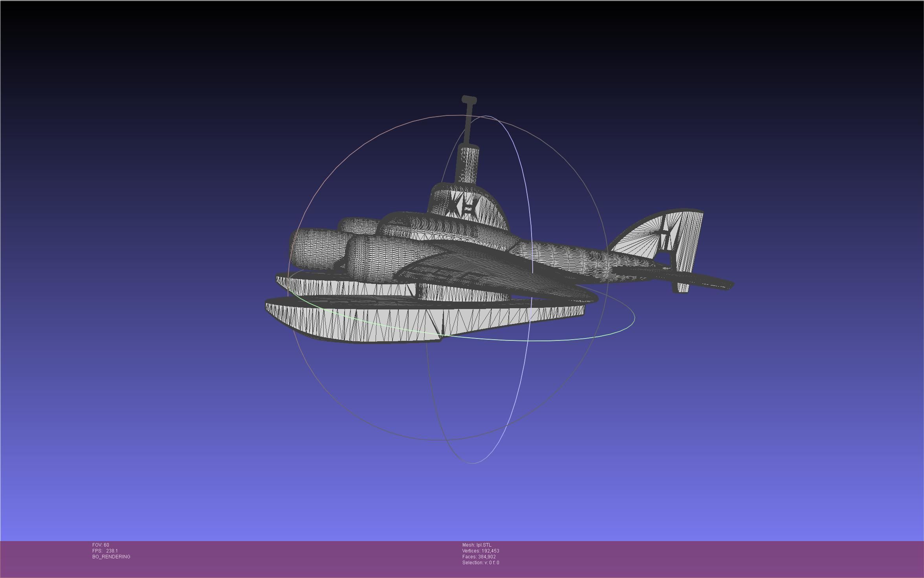The image size is (924, 578).
Task: Click the domed conning tower with cross marking
Action: 467,207
